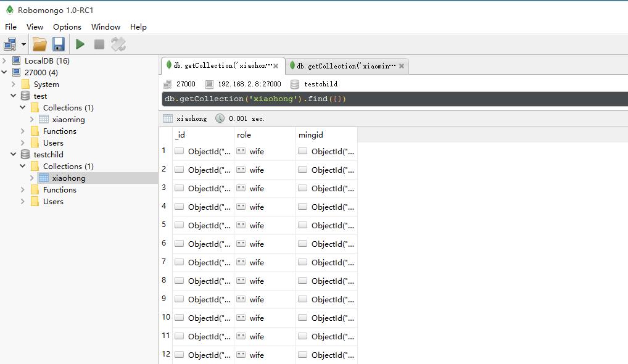Click the clock icon beside 0.001 sec.

tap(220, 118)
